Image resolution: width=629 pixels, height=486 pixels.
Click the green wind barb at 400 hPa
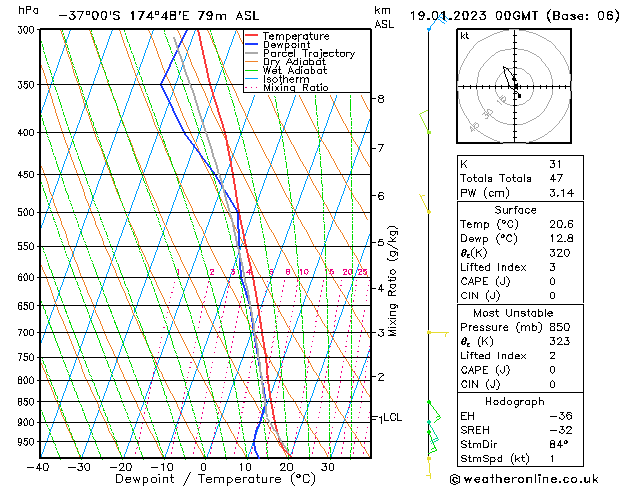point(425,122)
